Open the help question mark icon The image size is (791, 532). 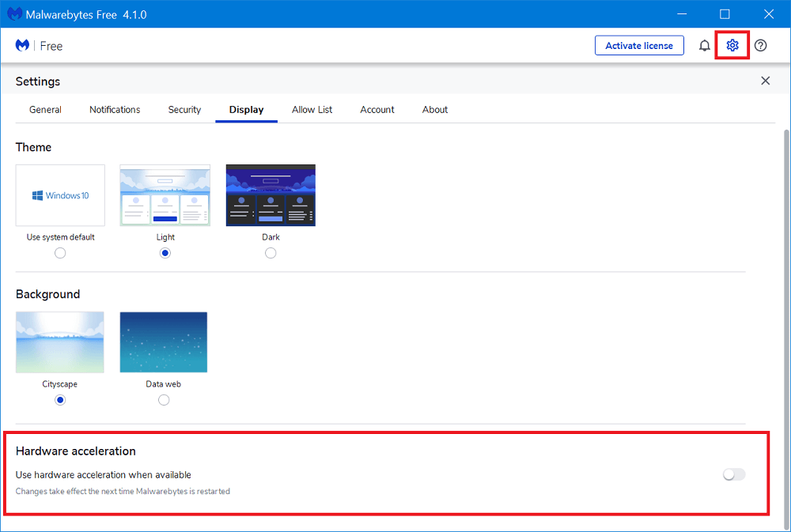point(761,46)
